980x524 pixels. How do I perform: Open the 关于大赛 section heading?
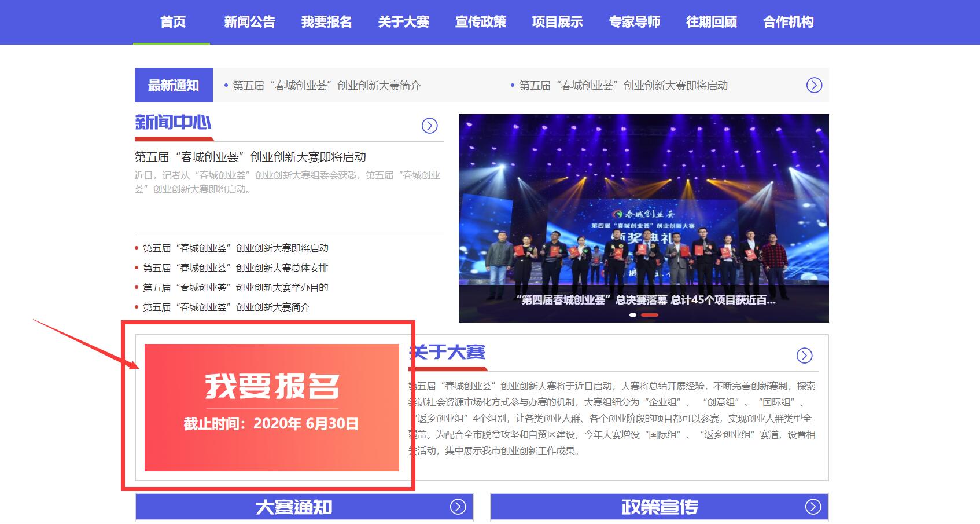(x=447, y=352)
